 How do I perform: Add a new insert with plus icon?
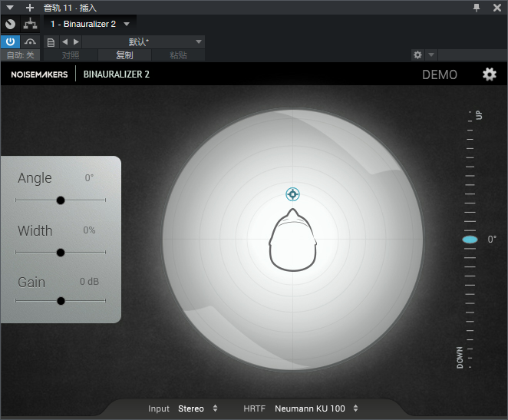(30, 8)
